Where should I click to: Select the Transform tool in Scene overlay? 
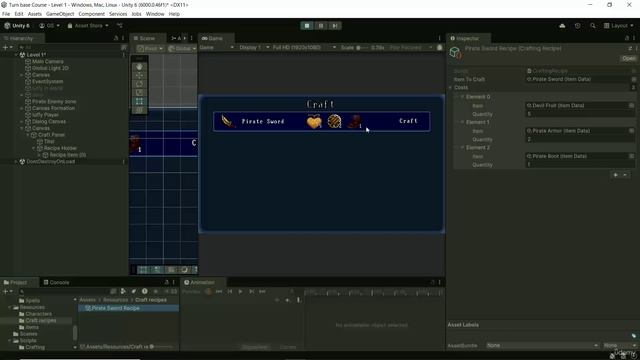click(140, 110)
